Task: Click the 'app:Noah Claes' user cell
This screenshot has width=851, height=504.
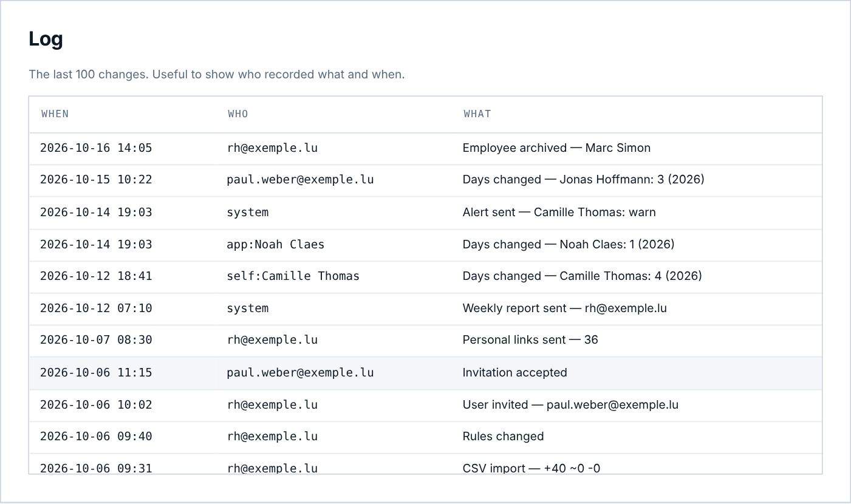Action: [276, 245]
